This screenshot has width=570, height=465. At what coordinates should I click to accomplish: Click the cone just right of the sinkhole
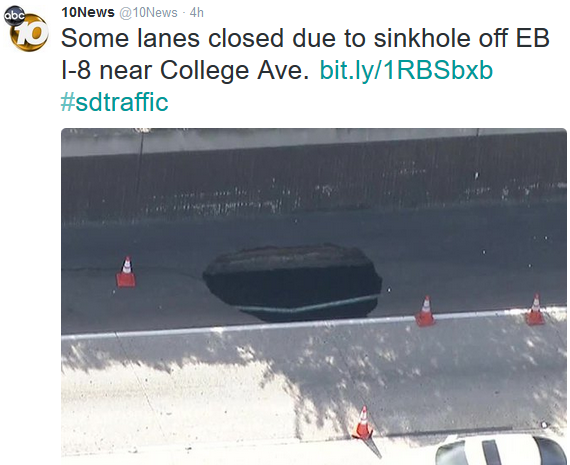tap(425, 311)
